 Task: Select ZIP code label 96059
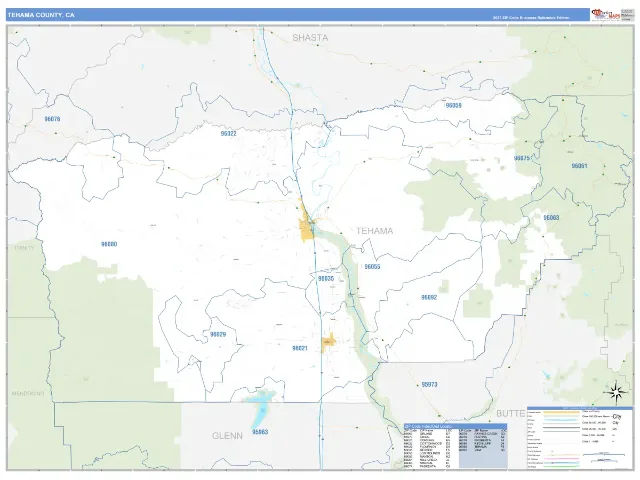[453, 105]
